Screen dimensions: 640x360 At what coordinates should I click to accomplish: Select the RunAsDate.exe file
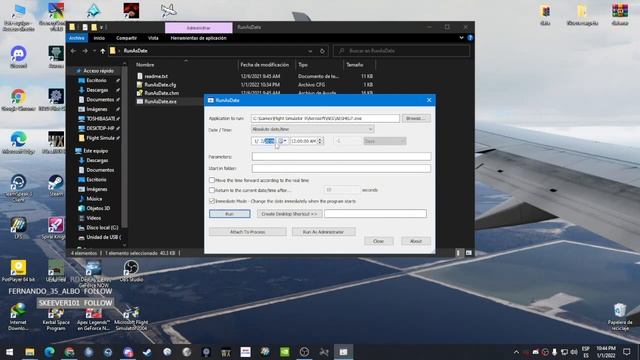click(x=160, y=101)
